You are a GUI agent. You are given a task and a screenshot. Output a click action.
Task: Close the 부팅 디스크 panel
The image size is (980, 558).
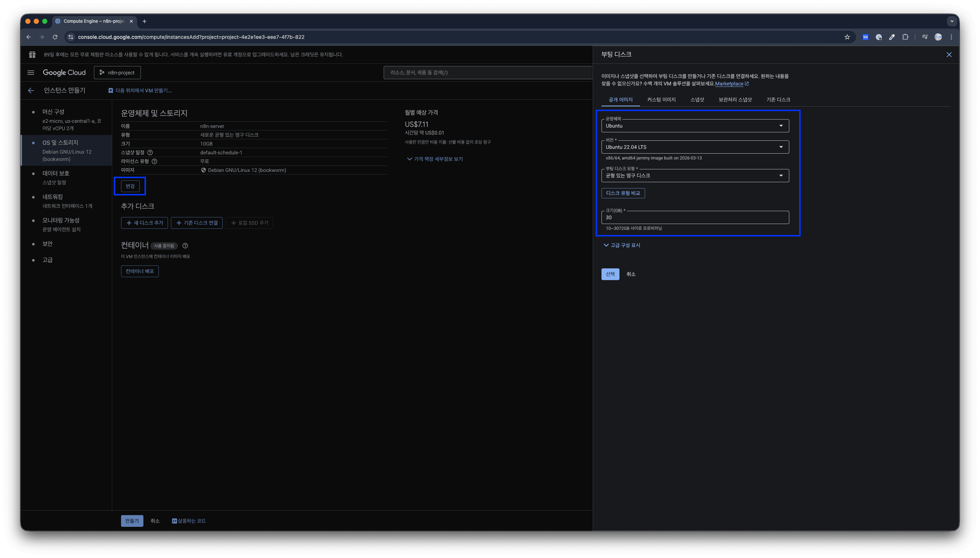[x=948, y=55]
